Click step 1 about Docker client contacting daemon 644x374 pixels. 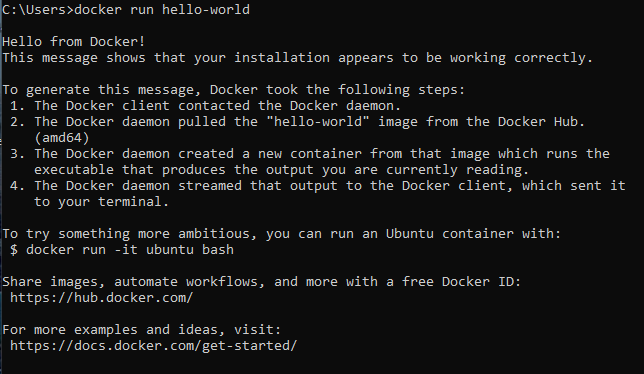click(x=205, y=106)
